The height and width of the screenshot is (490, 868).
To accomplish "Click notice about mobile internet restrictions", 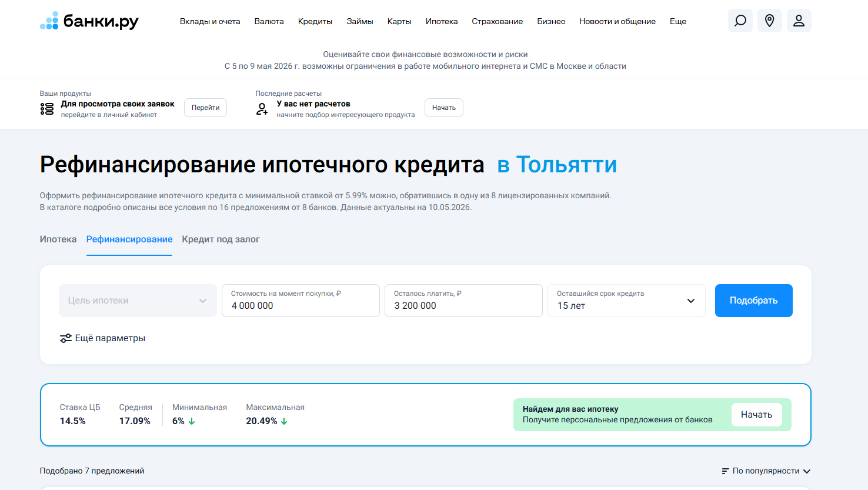I will [425, 66].
